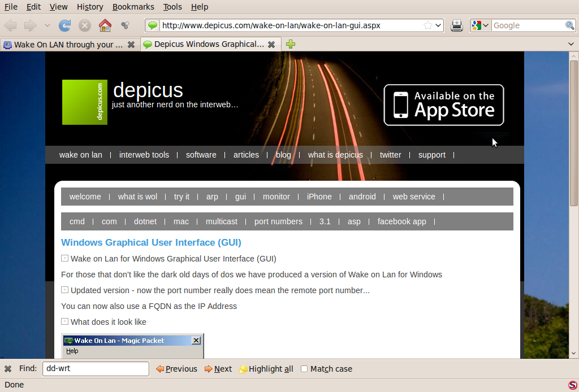Click the green new tab plus icon

coord(291,44)
